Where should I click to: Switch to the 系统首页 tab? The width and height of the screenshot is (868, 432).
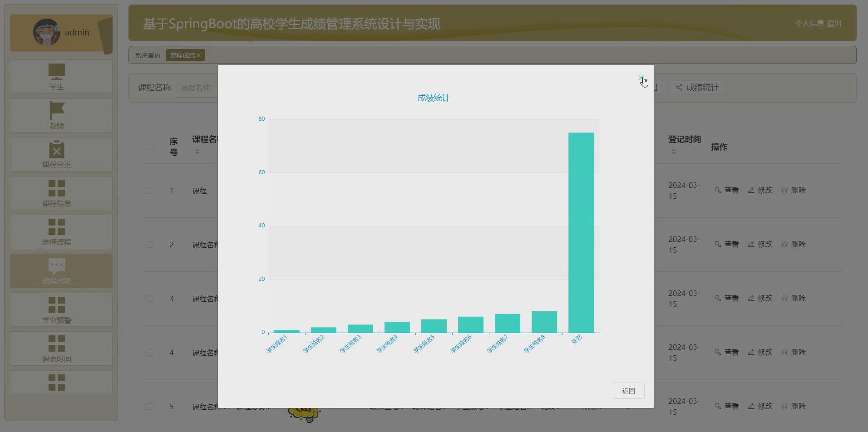[x=147, y=55]
